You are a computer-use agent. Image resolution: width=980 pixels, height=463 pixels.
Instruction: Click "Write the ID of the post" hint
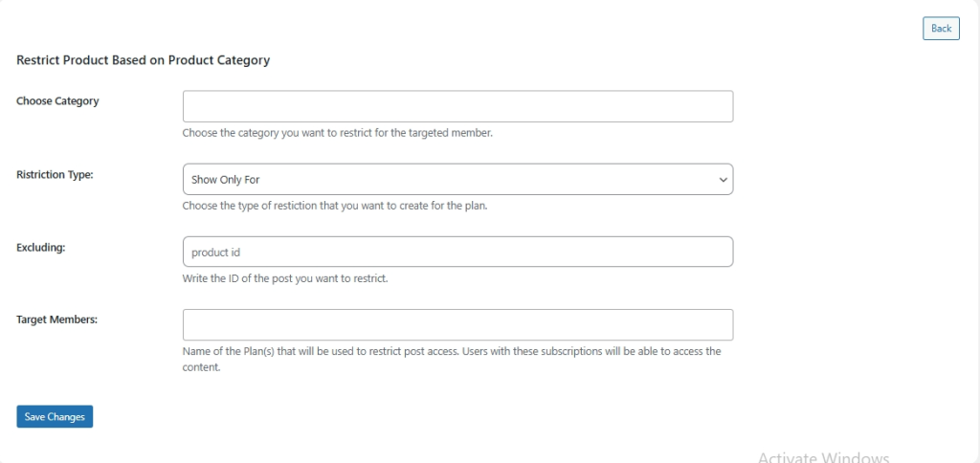[x=284, y=278]
